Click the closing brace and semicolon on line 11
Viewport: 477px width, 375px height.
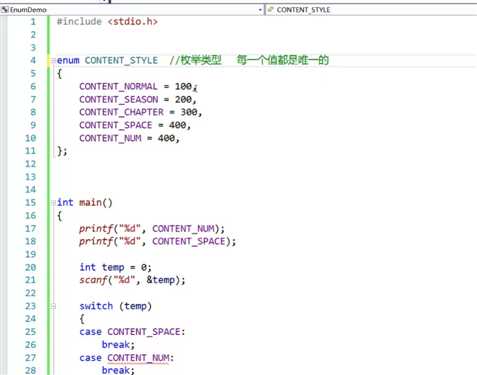[62, 151]
